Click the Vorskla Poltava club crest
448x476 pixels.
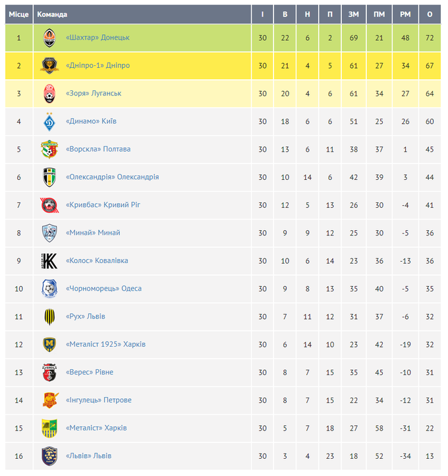coord(49,149)
